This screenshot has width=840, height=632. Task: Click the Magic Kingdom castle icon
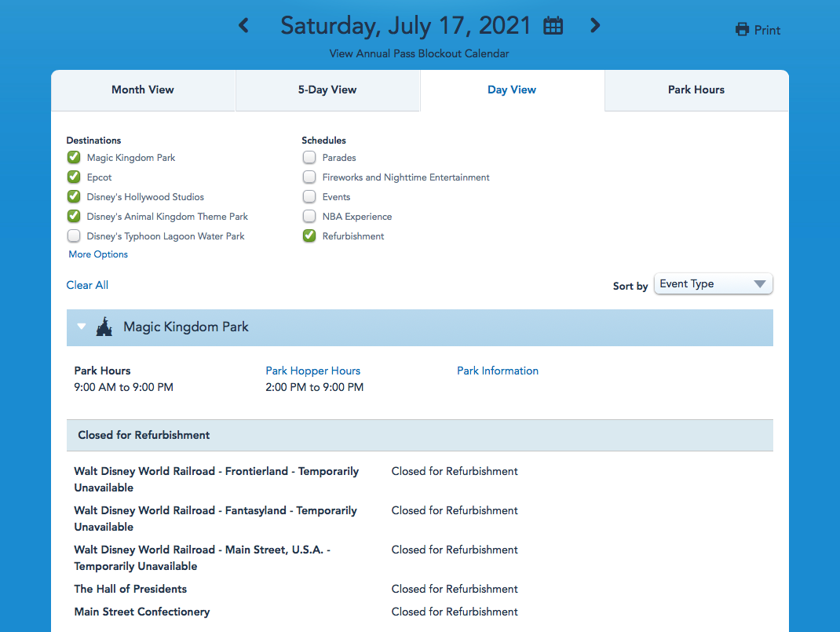coord(104,327)
